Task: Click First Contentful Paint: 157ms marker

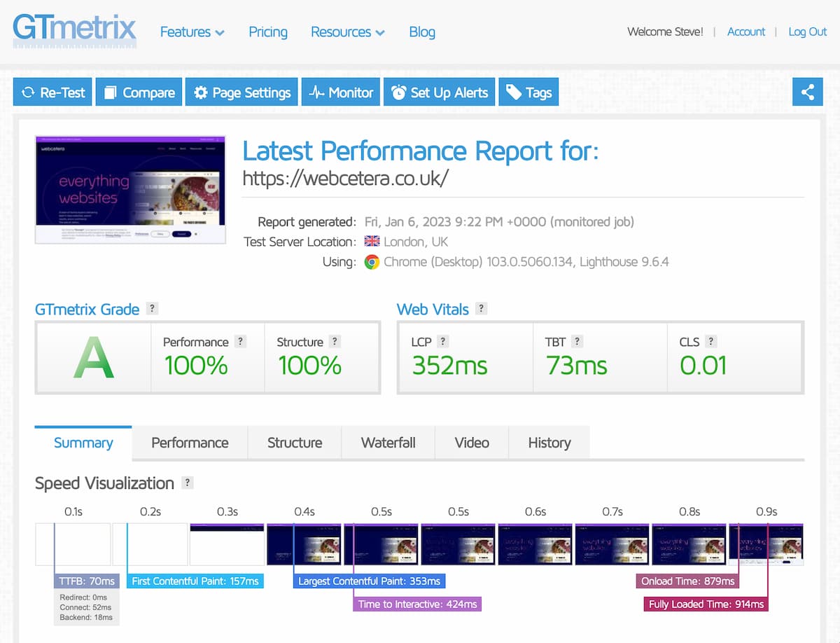Action: coord(195,581)
